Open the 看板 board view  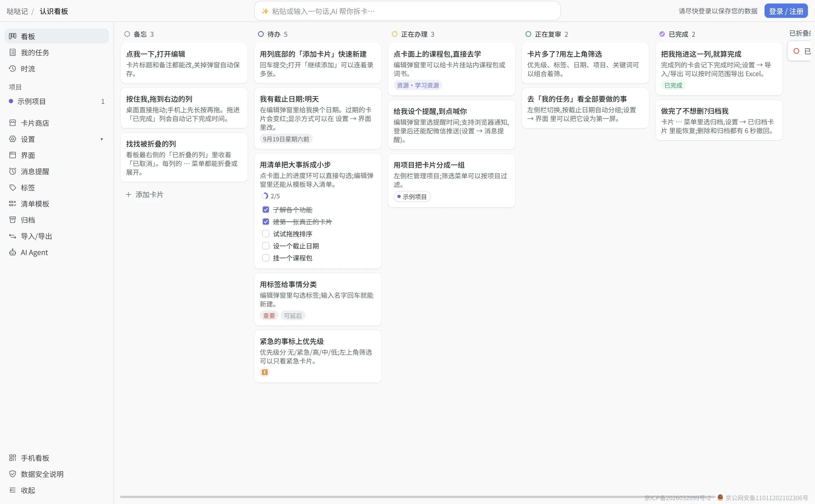[56, 36]
